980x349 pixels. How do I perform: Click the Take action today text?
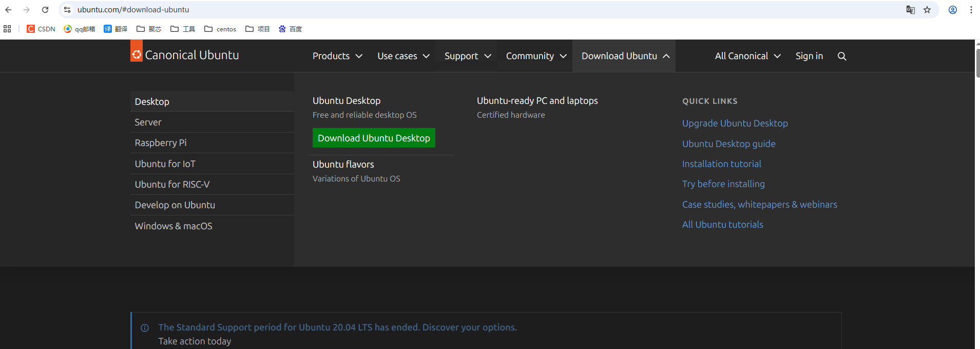(x=195, y=341)
